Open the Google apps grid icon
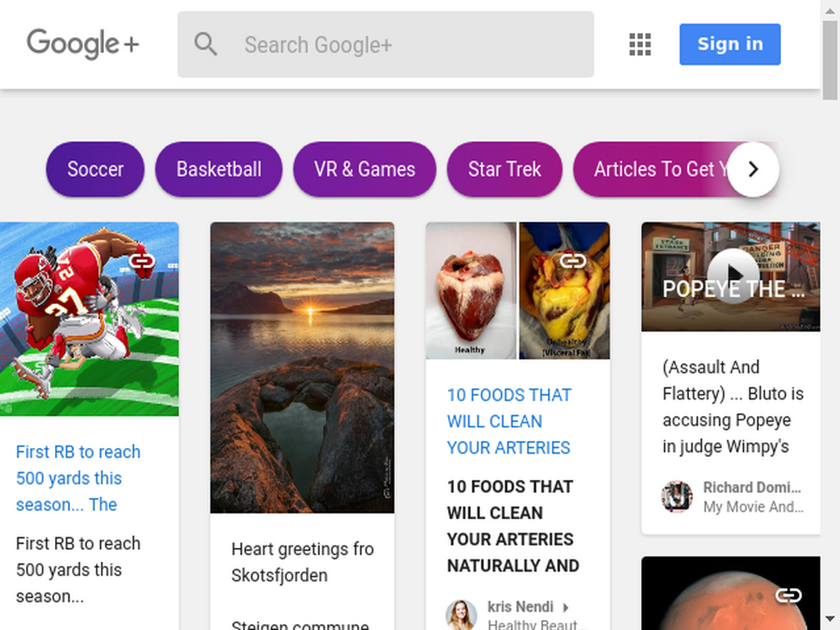 (x=640, y=44)
